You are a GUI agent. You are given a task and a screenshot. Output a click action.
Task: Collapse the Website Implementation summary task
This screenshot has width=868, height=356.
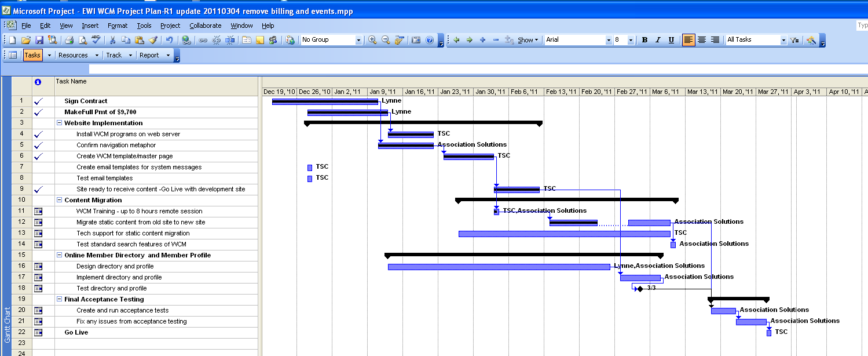(59, 123)
